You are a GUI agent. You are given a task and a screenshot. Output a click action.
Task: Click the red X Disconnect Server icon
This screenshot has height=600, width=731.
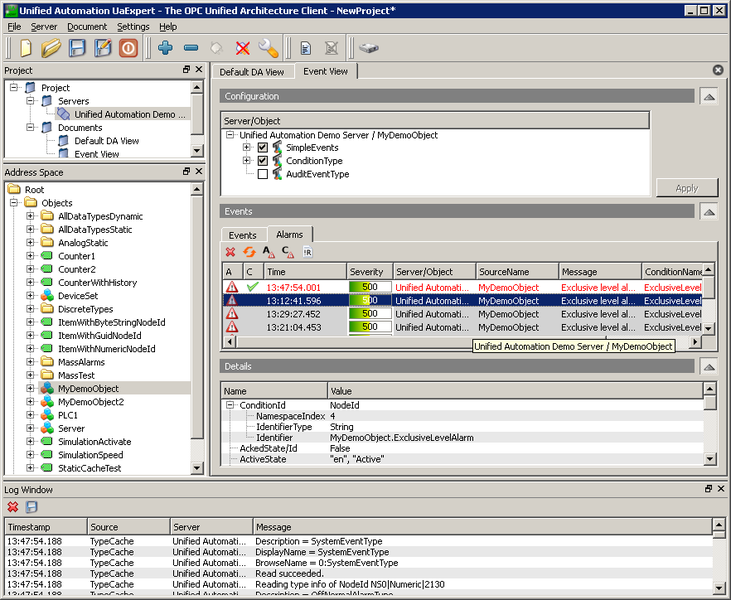click(242, 48)
